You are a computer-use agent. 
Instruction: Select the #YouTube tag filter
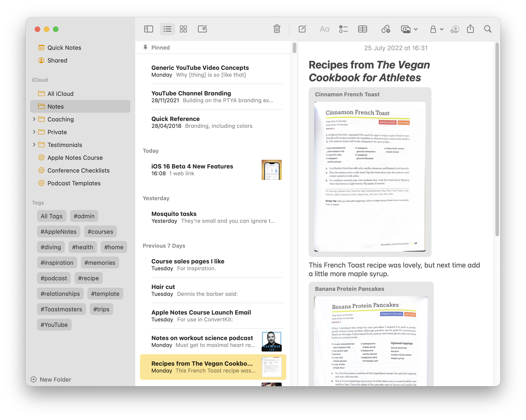click(x=54, y=325)
